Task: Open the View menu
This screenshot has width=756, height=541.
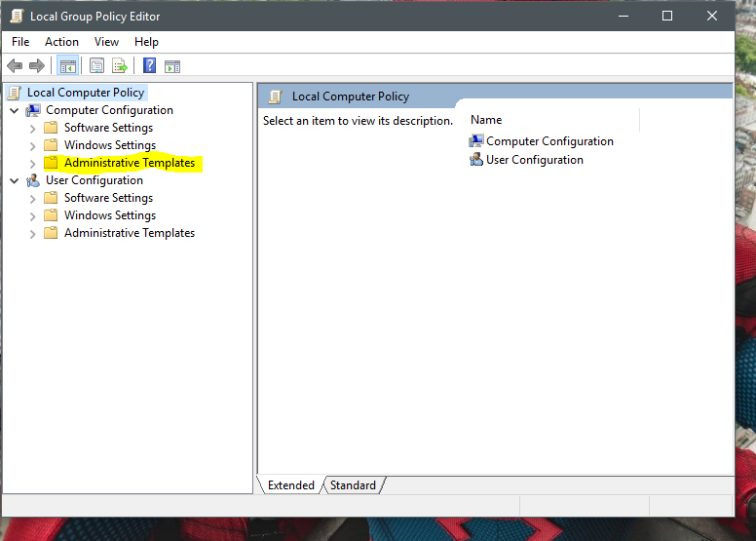Action: click(106, 42)
